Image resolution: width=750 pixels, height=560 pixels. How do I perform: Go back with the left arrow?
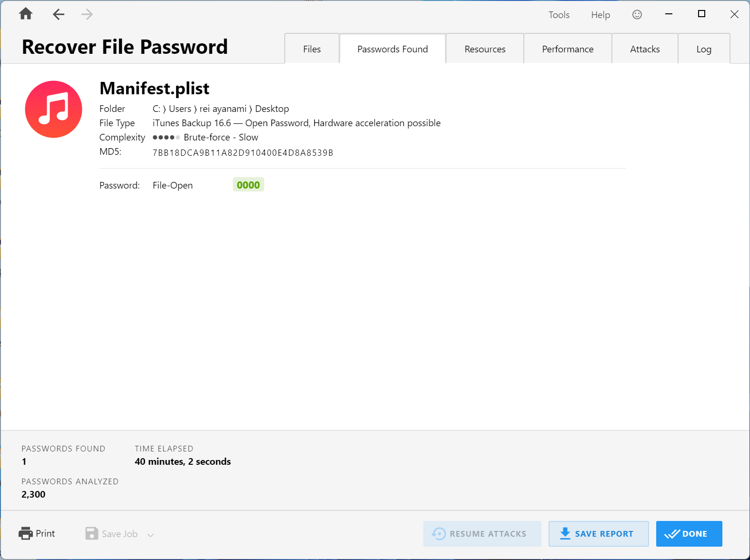58,14
